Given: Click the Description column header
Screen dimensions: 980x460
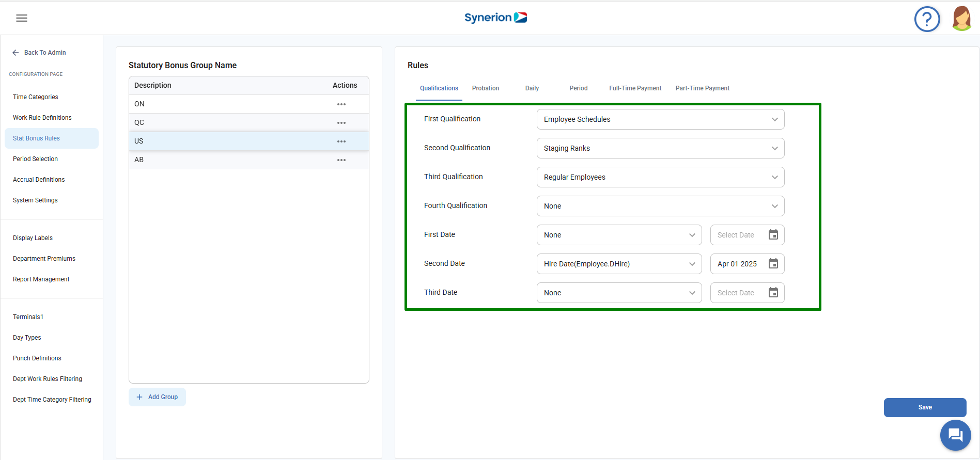Looking at the screenshot, I should [153, 85].
